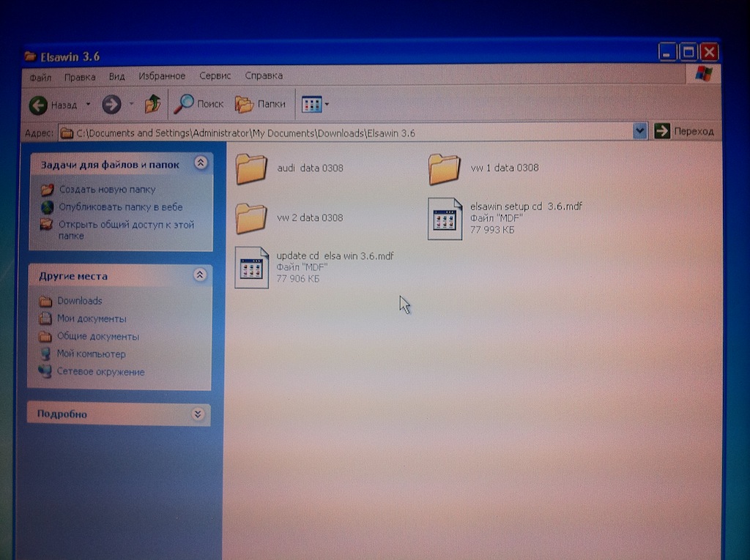Screen dimensions: 750x560
Task: Open the Сервис menu
Action: (215, 75)
